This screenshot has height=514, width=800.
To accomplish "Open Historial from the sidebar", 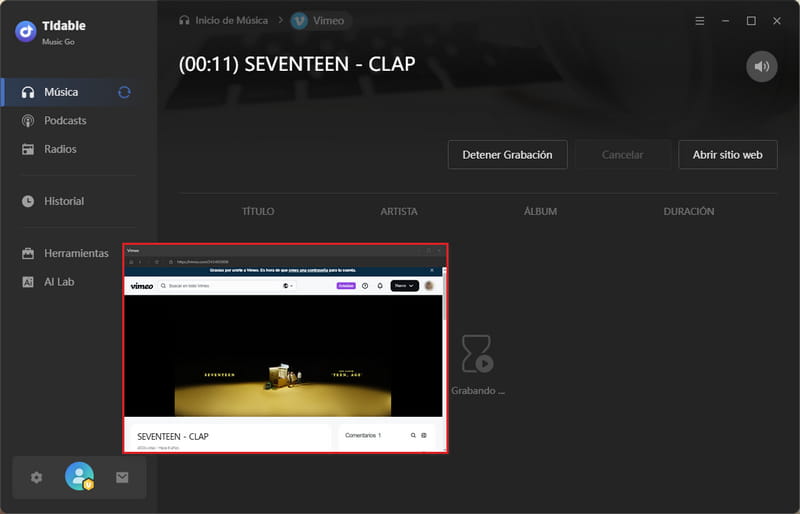I will (x=64, y=201).
